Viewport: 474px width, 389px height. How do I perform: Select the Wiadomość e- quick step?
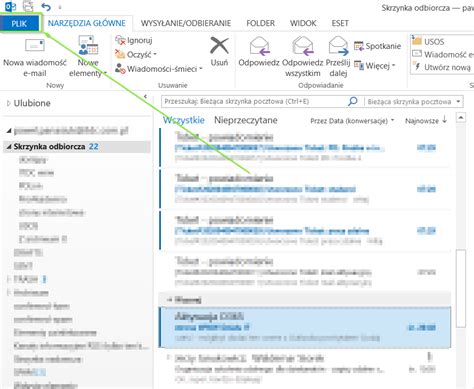(x=443, y=54)
